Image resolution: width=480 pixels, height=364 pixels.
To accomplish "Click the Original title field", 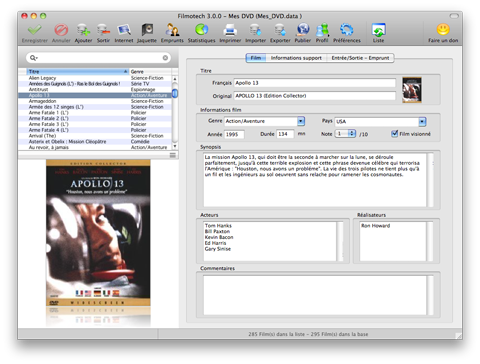I will pos(315,96).
